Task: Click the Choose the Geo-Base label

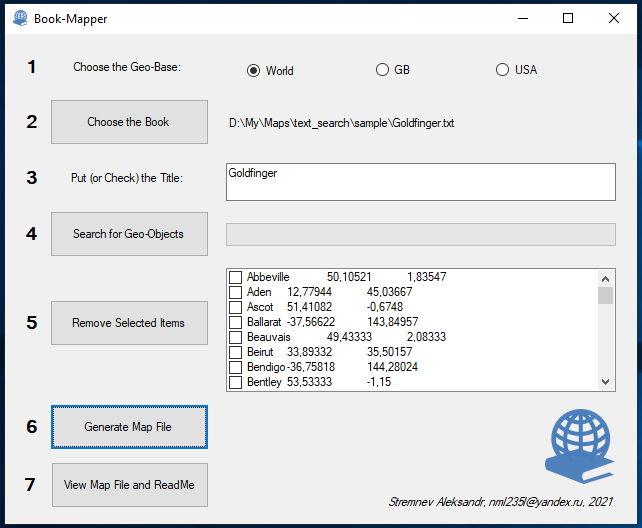Action: coord(127,67)
